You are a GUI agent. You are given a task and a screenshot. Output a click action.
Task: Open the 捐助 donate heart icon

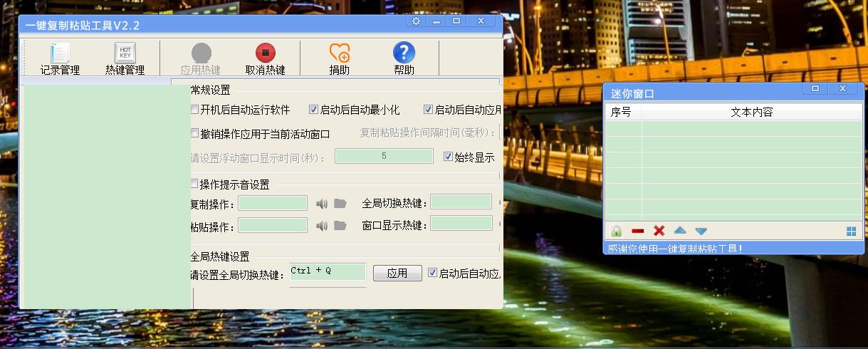tap(340, 58)
